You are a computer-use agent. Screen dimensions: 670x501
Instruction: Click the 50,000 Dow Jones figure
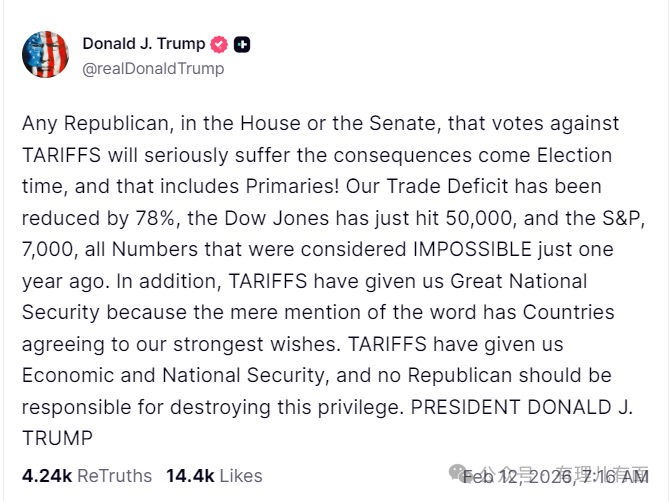(x=472, y=218)
